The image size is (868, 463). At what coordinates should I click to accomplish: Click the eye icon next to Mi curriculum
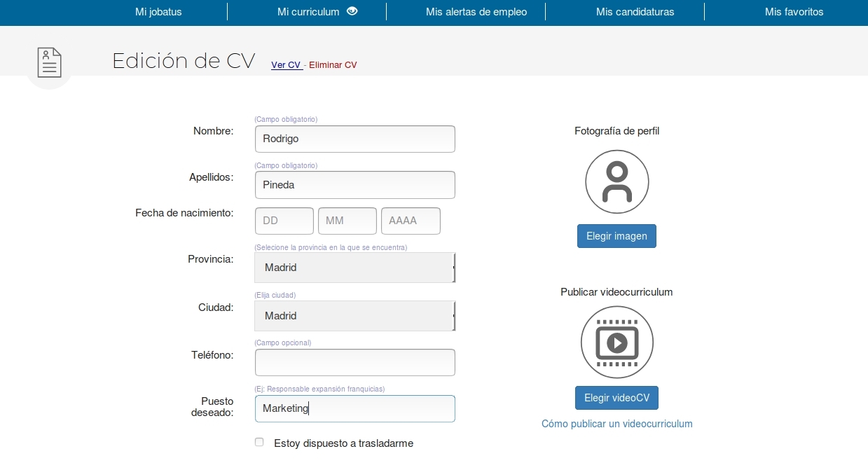click(352, 11)
